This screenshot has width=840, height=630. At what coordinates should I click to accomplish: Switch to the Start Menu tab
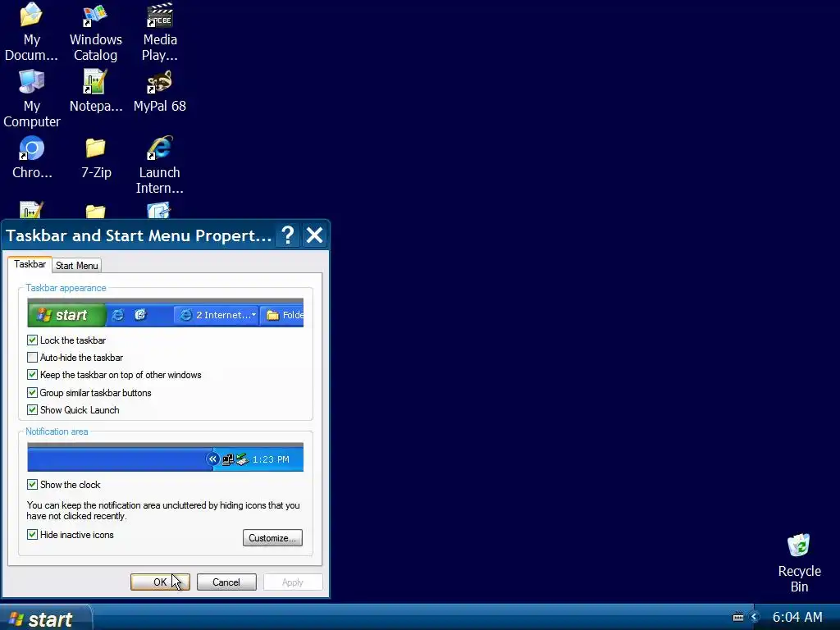click(x=76, y=265)
